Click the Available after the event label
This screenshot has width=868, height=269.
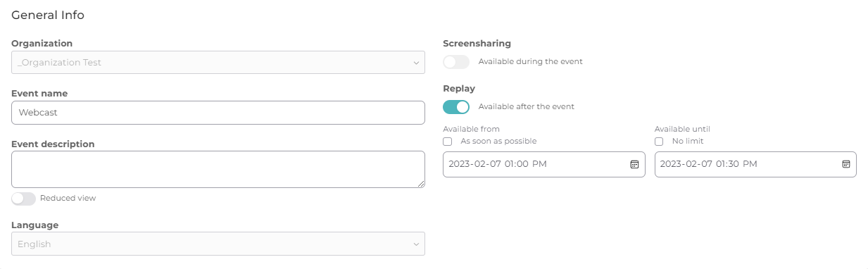click(x=526, y=107)
